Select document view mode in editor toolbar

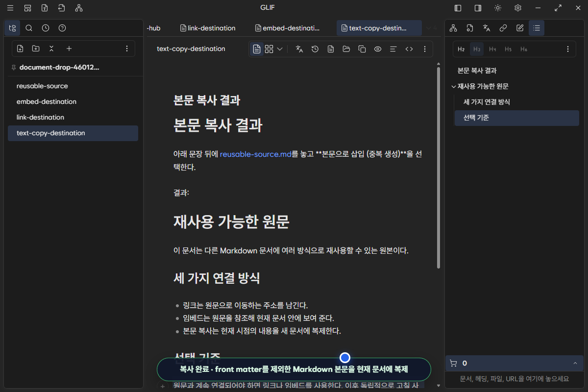tap(257, 49)
